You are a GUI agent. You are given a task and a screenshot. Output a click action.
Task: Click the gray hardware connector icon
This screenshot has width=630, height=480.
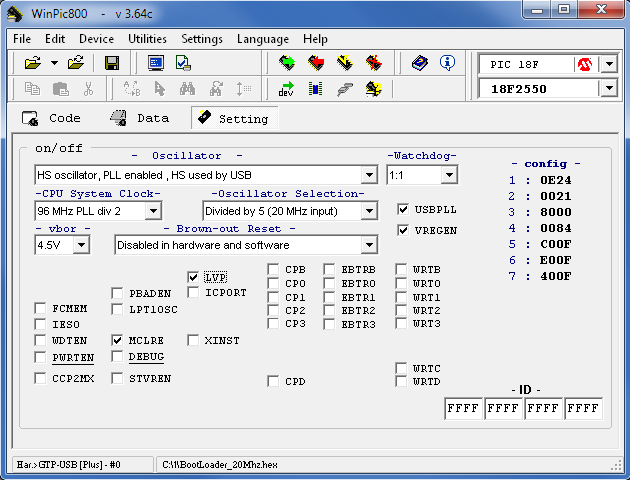point(345,89)
